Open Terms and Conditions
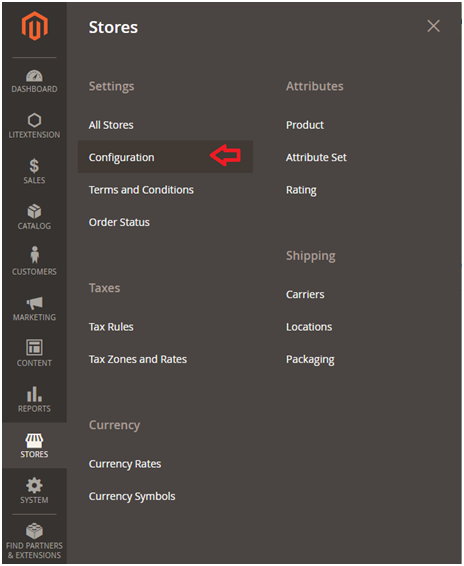 click(141, 190)
